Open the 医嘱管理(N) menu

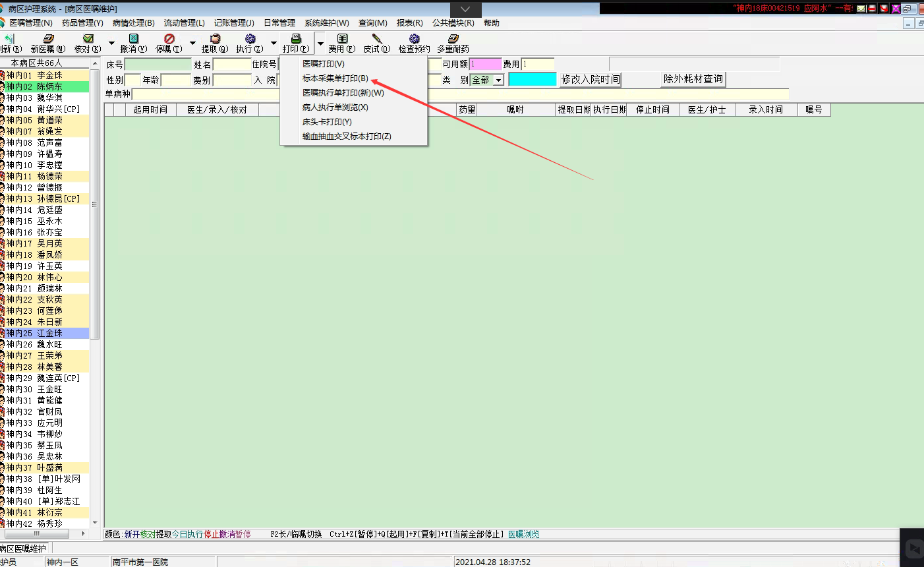[x=31, y=23]
